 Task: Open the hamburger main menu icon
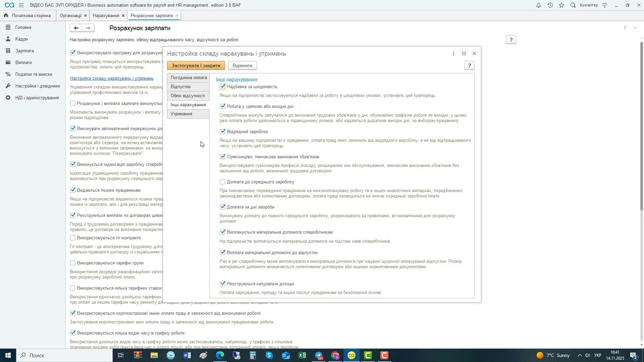click(x=21, y=5)
